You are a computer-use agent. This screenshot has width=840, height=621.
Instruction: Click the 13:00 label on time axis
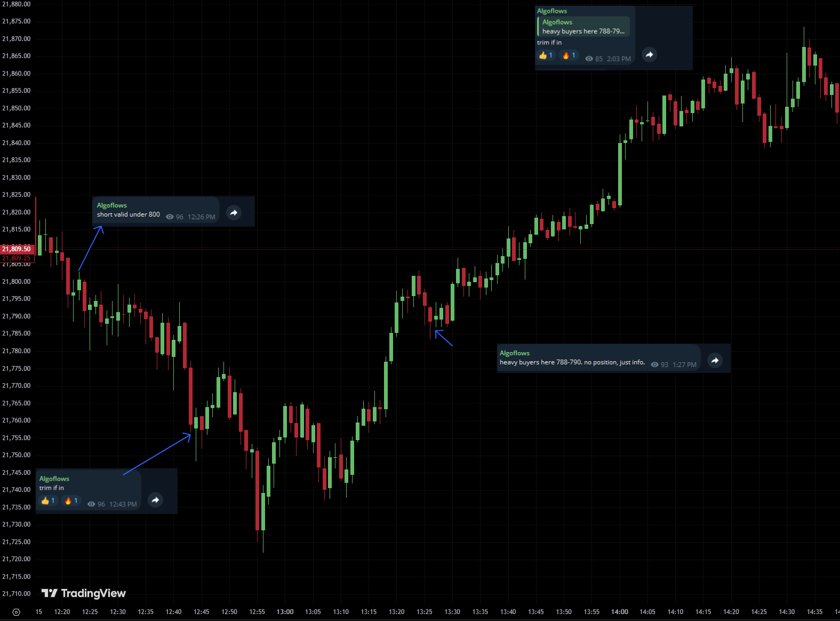[x=285, y=612]
